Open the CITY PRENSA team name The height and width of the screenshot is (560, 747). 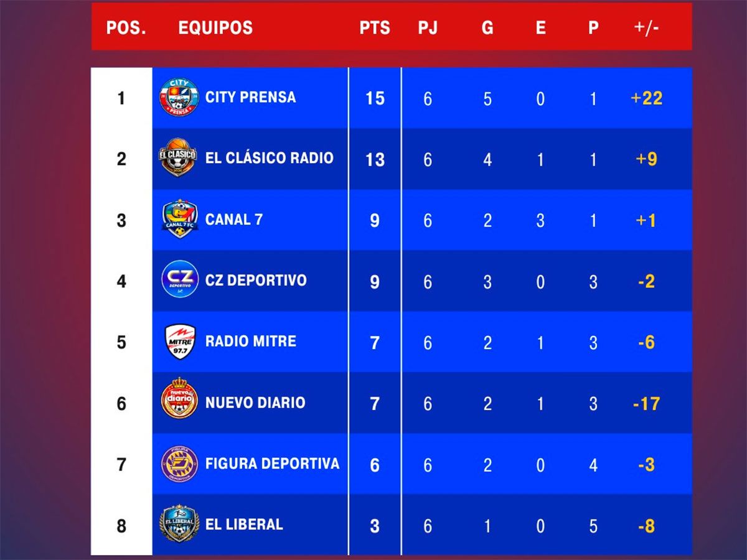pos(250,97)
